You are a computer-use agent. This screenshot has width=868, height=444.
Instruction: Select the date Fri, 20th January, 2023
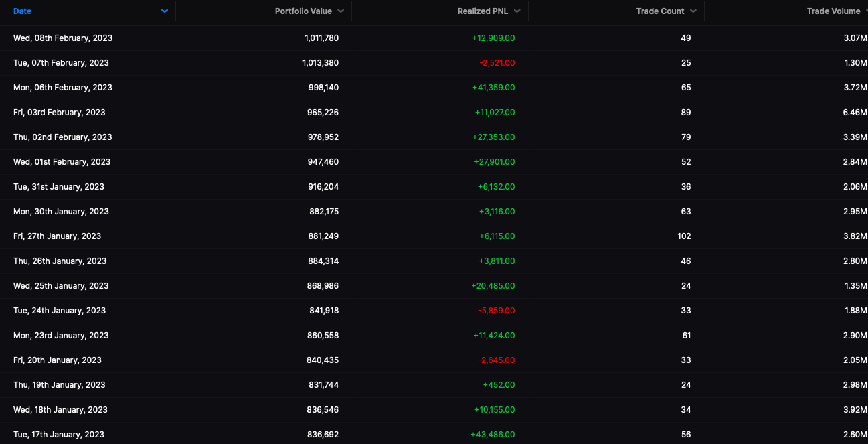(x=58, y=360)
